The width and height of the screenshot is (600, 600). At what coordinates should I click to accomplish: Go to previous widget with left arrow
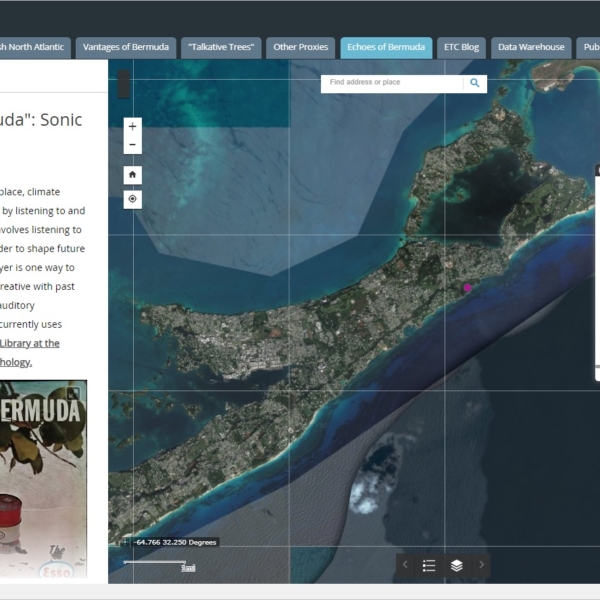coord(405,565)
